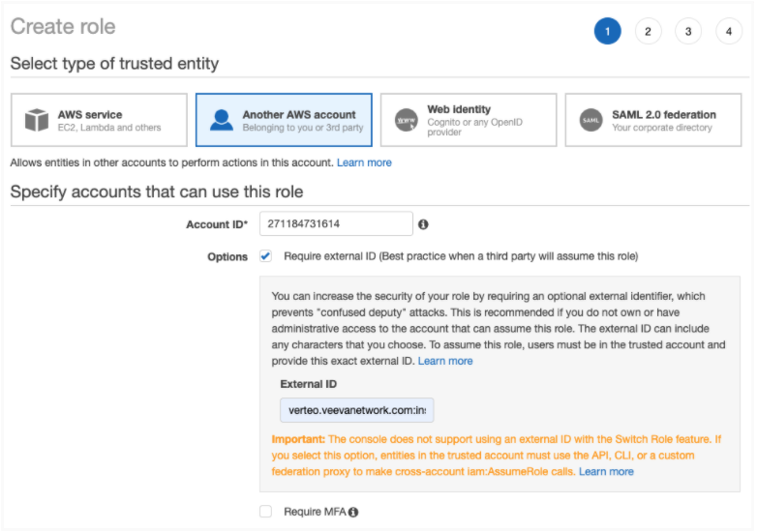Click the SAML 2.0 federation icon

coord(590,120)
